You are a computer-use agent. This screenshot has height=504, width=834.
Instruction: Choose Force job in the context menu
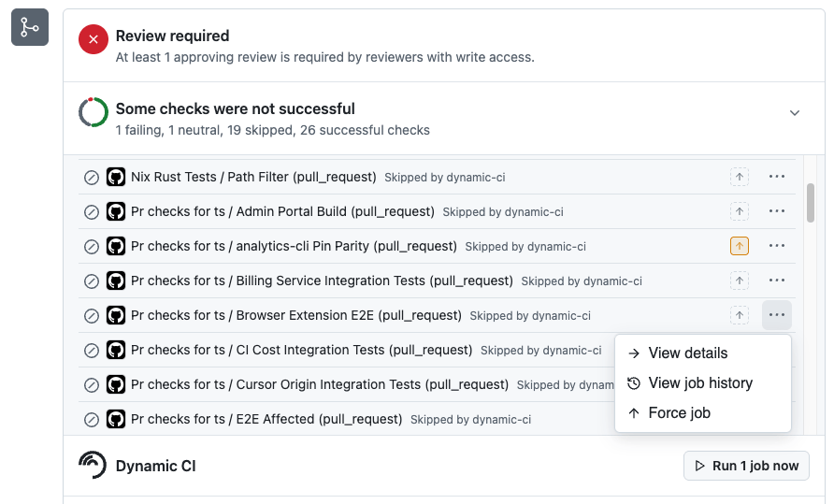pyautogui.click(x=702, y=412)
